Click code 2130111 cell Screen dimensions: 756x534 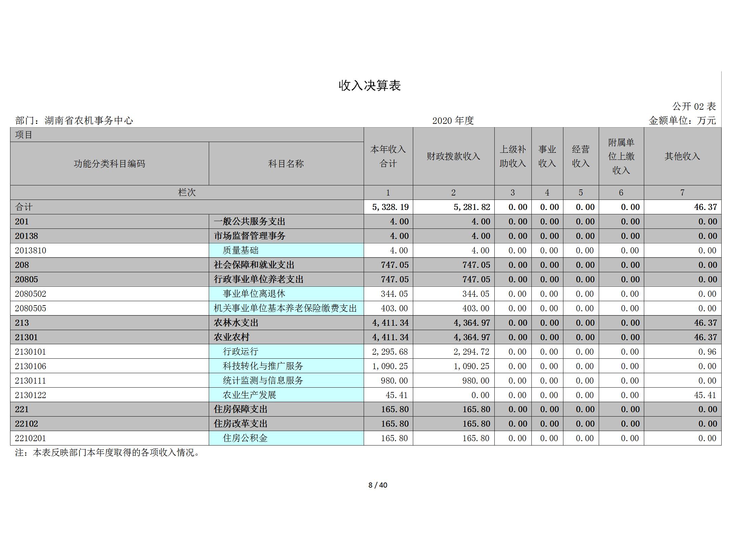click(109, 381)
